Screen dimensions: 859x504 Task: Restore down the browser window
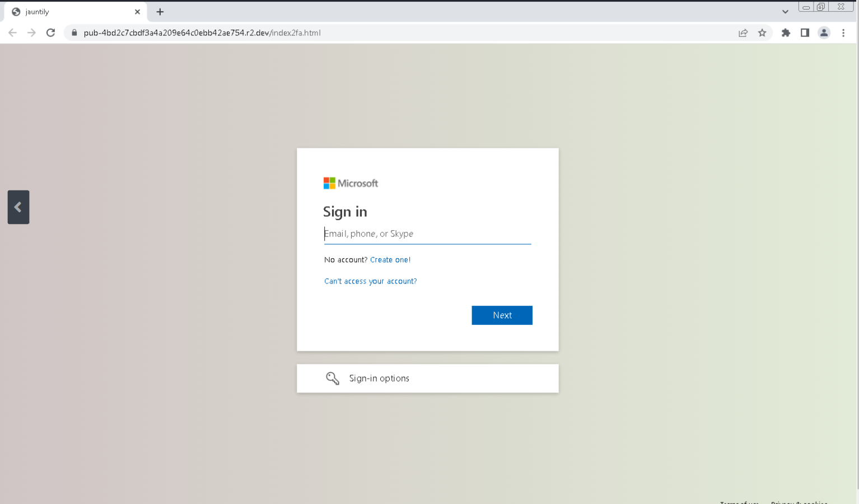[x=821, y=7]
